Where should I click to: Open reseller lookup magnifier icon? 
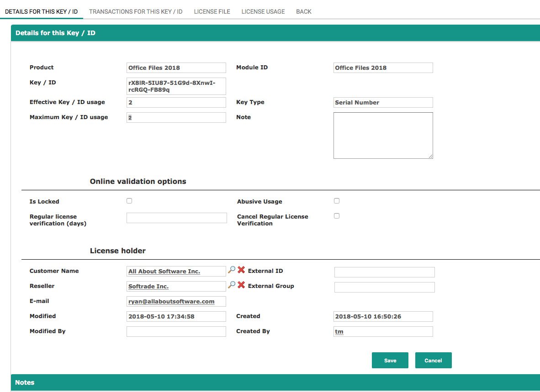pos(232,285)
